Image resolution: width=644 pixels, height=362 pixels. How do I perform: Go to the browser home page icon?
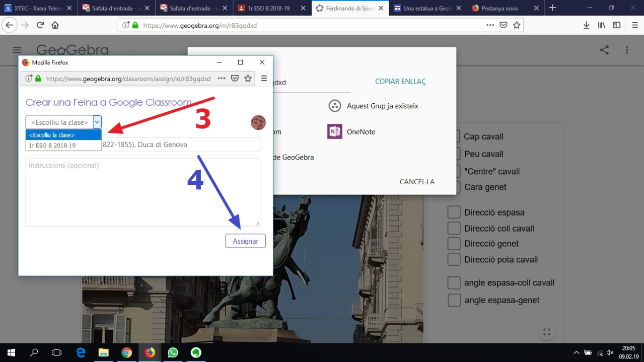tap(55, 25)
